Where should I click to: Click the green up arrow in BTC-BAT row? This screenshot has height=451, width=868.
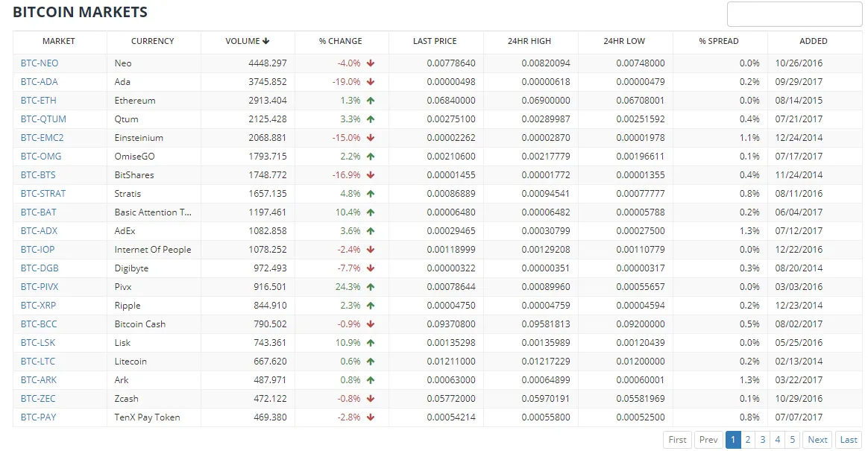(x=371, y=212)
